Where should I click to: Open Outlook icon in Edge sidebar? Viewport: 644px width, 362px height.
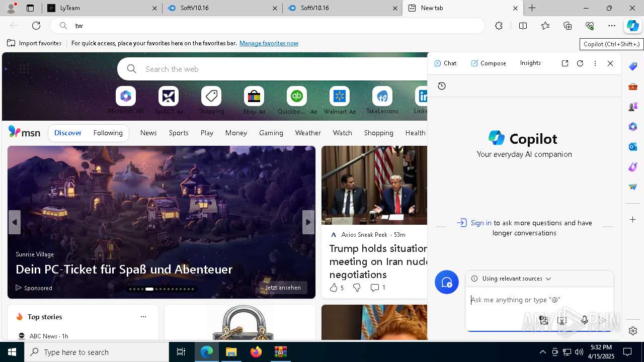(x=633, y=147)
